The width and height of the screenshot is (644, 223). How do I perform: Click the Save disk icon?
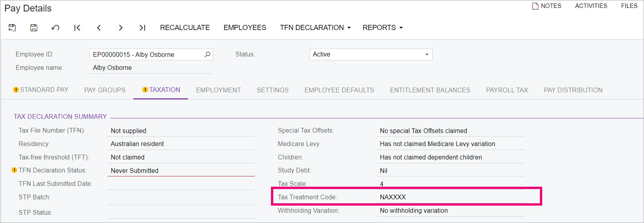click(34, 28)
